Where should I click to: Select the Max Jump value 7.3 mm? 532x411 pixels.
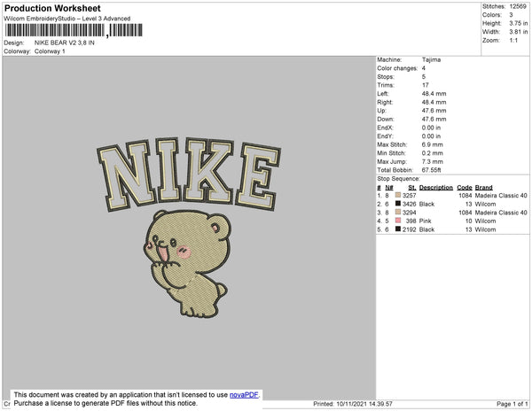pyautogui.click(x=433, y=161)
